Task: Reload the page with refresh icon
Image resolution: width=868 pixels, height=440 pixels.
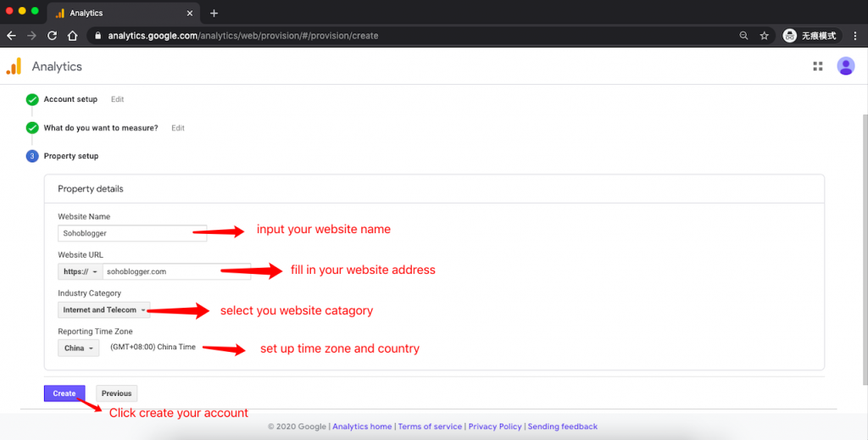Action: [x=52, y=36]
